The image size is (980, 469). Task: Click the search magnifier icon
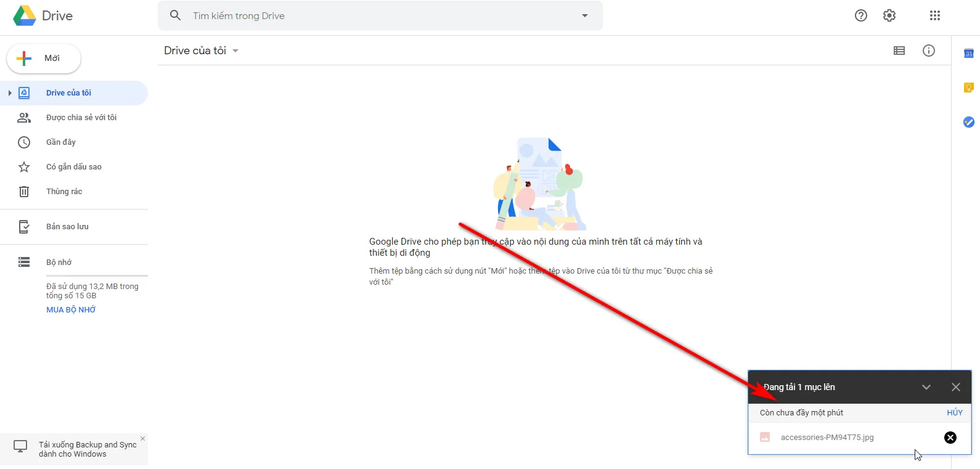click(x=176, y=15)
